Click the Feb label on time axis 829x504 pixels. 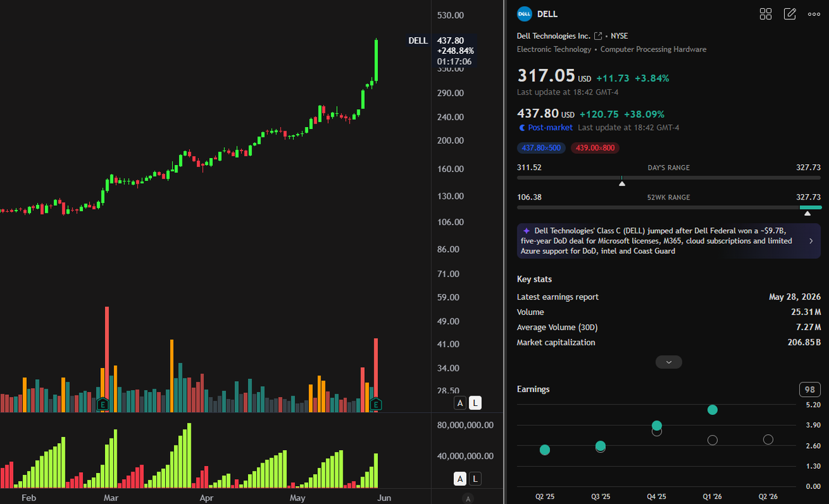tap(28, 497)
